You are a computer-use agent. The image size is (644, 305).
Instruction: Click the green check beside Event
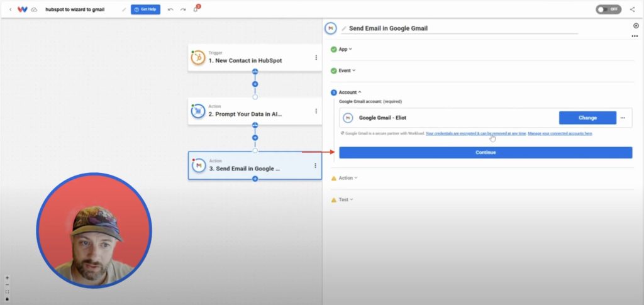333,70
